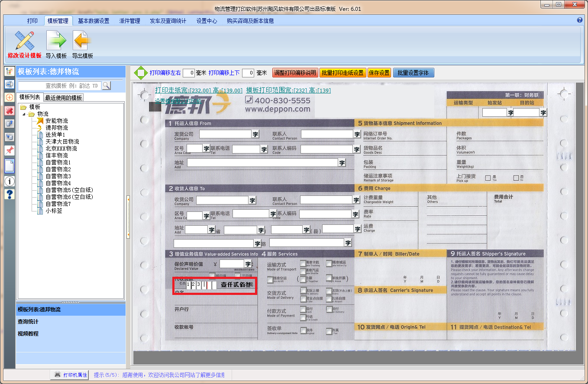This screenshot has height=384, width=588.
Task: Open 查询统计 in left navigation pane
Action: tap(28, 322)
